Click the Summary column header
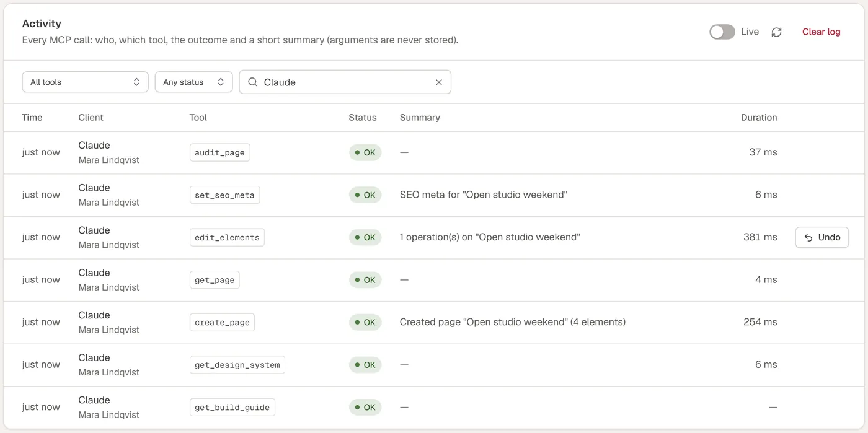The image size is (868, 433). coord(420,118)
